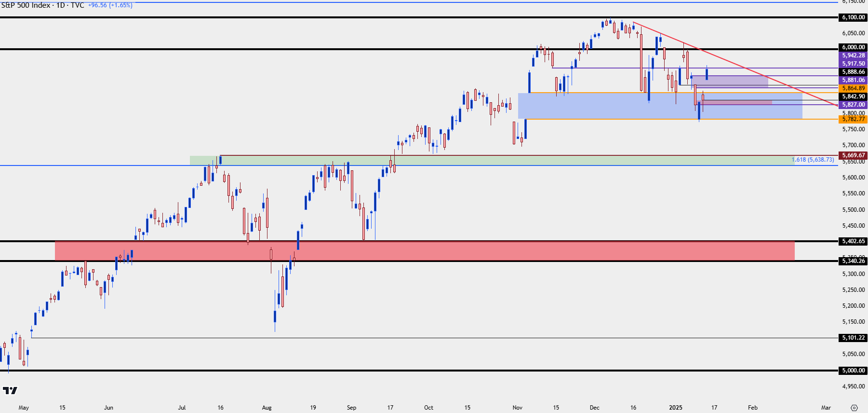Select the 5,750.00 axis price
This screenshot has height=413, width=868.
(x=854, y=129)
